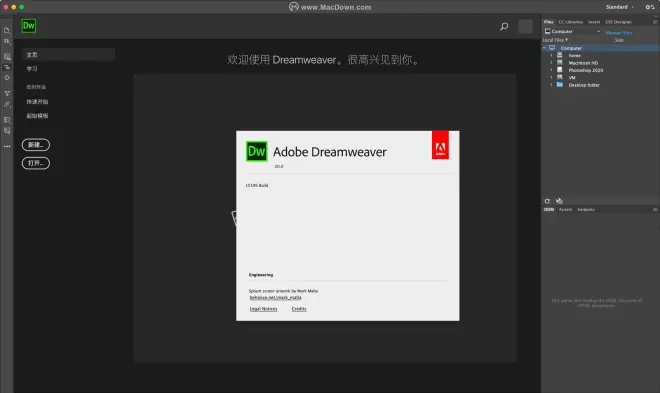
Task: Open the DOM panel options menu icon
Action: tap(655, 210)
